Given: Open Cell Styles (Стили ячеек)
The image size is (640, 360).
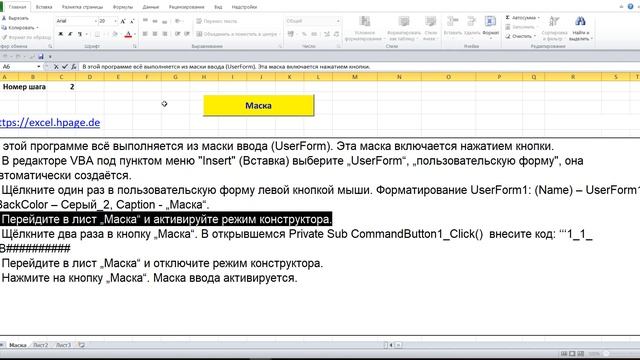Looking at the screenshot, I should [x=430, y=28].
